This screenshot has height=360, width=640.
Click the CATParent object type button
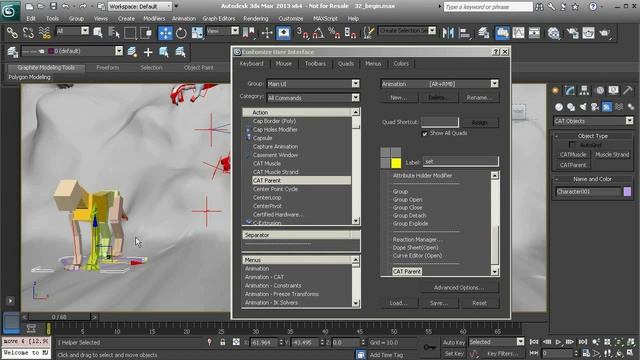[573, 165]
